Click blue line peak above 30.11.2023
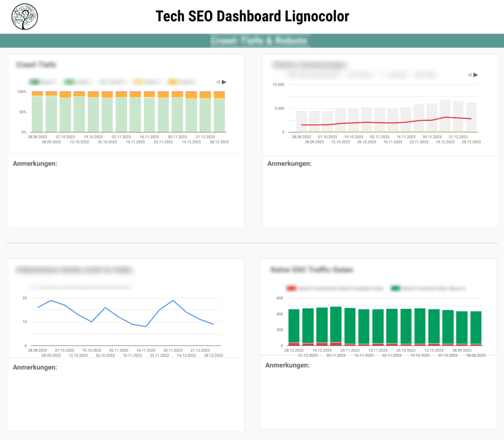The width and height of the screenshot is (504, 440). click(x=173, y=301)
